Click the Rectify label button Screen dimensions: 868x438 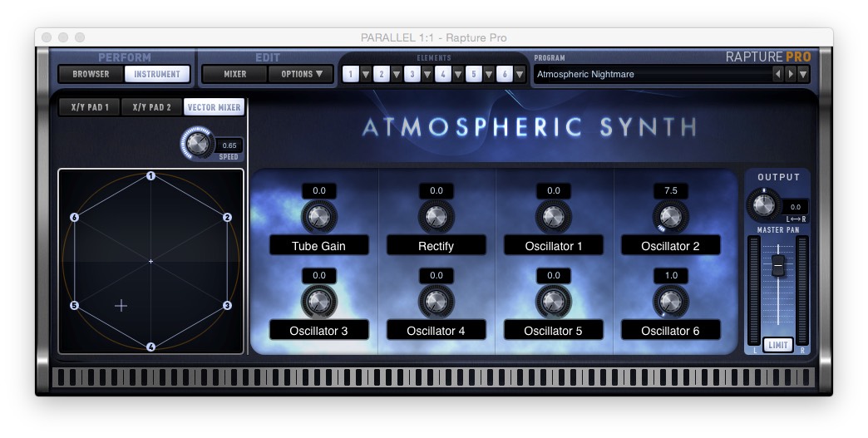pyautogui.click(x=436, y=245)
